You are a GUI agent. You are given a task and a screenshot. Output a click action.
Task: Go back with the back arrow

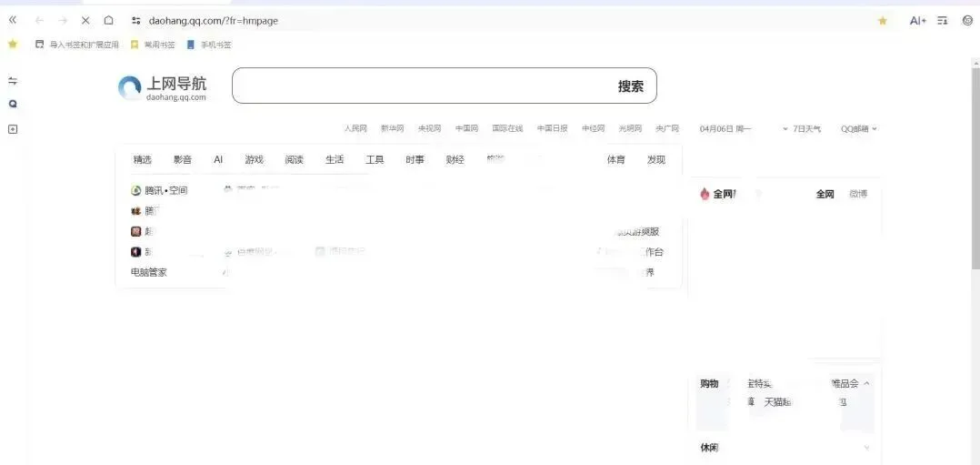point(39,20)
